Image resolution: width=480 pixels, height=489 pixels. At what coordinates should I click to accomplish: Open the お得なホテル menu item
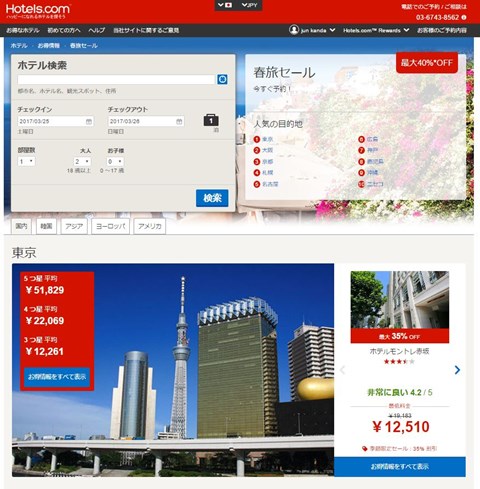tap(23, 30)
